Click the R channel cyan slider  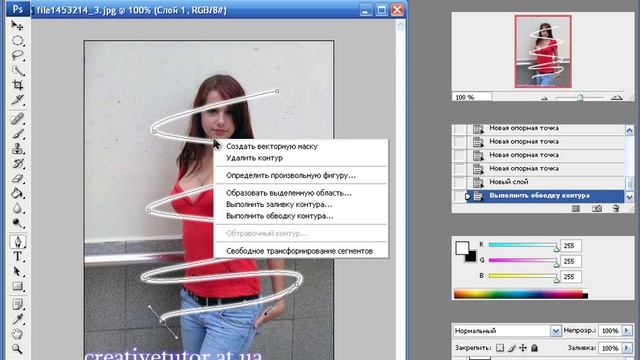(x=523, y=245)
